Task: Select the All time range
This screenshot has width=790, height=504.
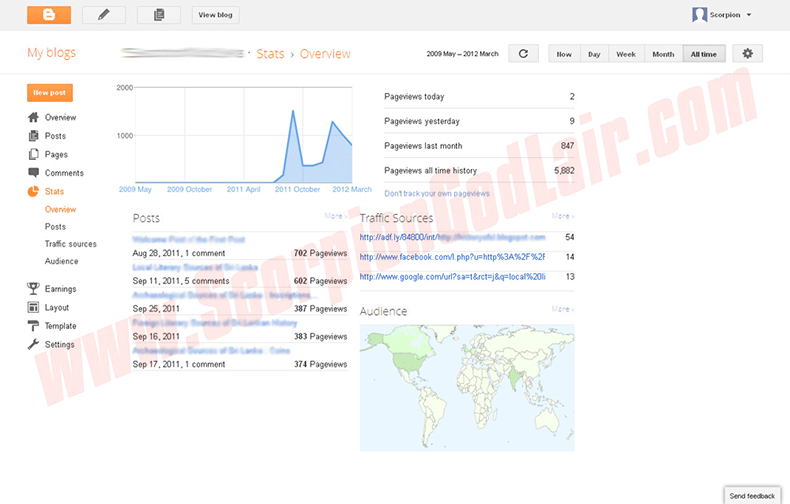Action: tap(704, 54)
